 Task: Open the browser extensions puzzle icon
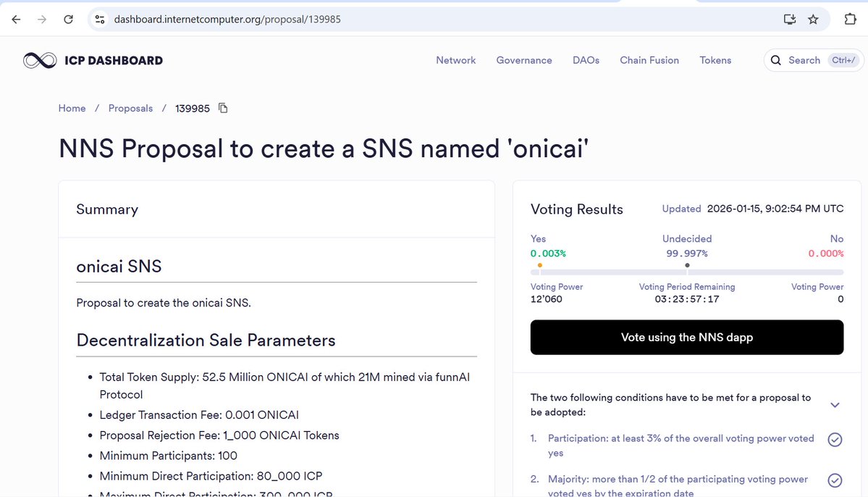coord(851,20)
